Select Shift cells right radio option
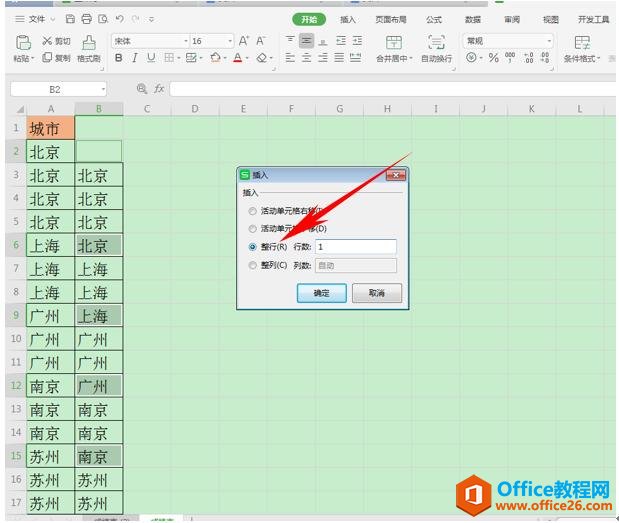 coord(252,211)
